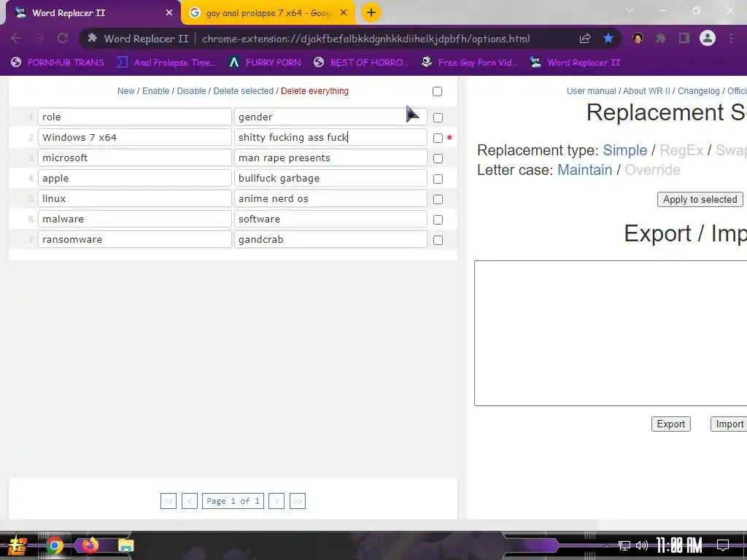The width and height of the screenshot is (747, 560).
Task: Close the Word Replacer II tab
Action: pyautogui.click(x=169, y=13)
